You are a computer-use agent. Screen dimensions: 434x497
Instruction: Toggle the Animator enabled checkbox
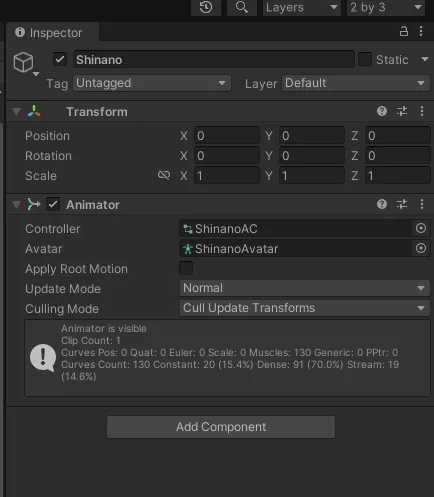[x=53, y=204]
